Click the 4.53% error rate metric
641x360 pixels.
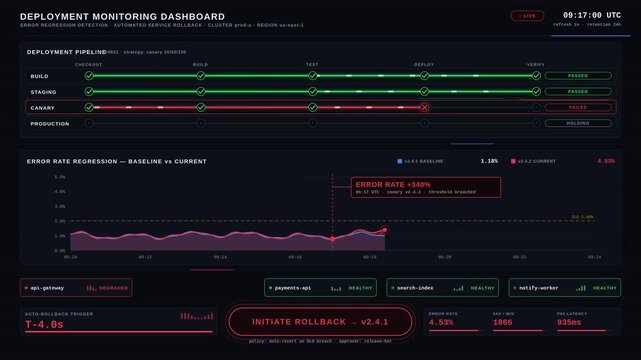(441, 322)
